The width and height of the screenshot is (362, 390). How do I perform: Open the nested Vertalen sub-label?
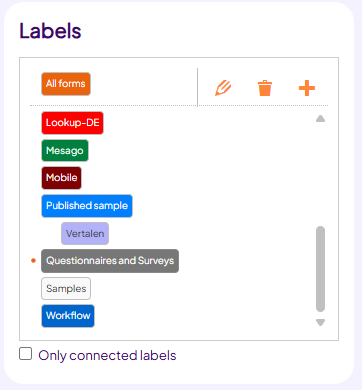(x=85, y=234)
